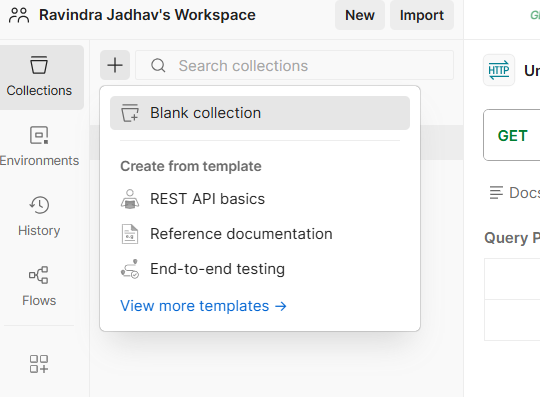Click the HTTP request icon
540x397 pixels.
[499, 70]
